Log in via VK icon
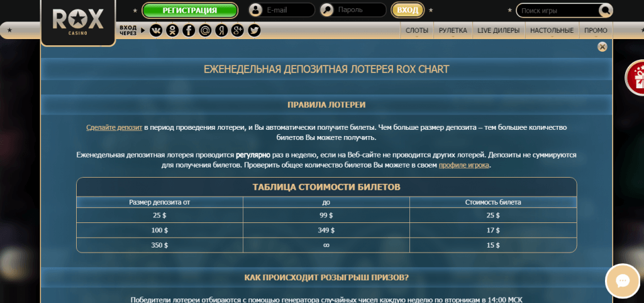Viewport: 644px width, 303px height. [x=156, y=30]
